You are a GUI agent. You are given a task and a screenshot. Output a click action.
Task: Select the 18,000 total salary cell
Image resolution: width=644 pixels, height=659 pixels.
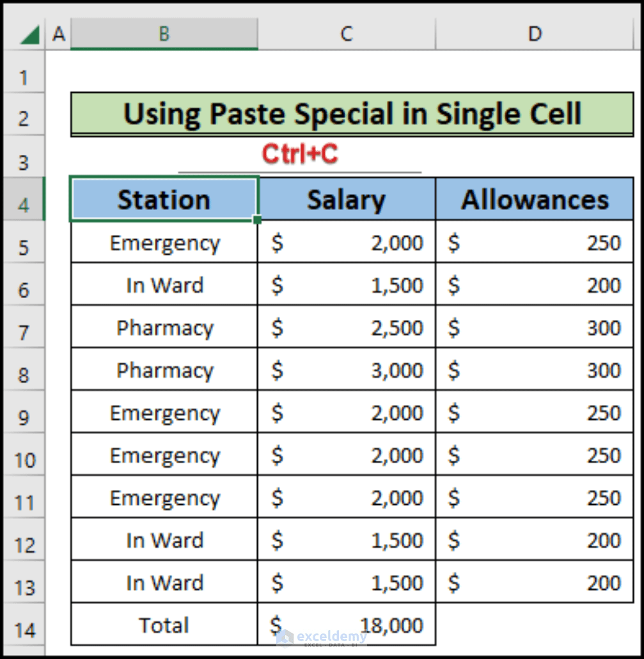tap(347, 625)
